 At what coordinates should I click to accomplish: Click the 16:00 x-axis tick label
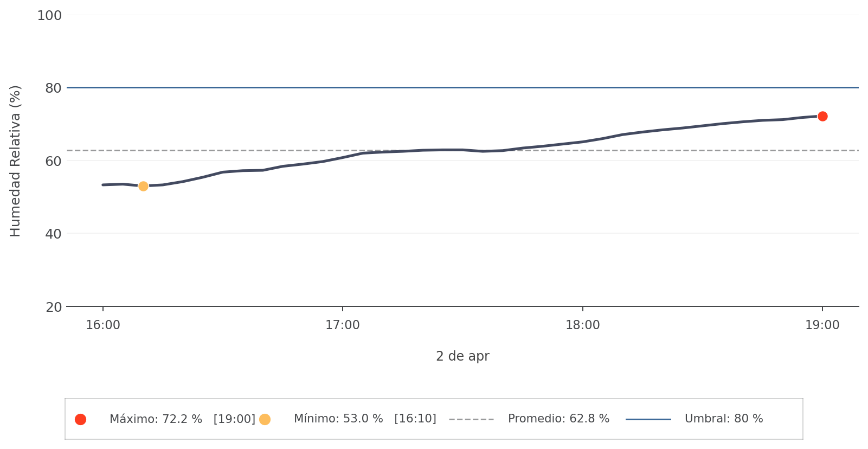tap(103, 325)
